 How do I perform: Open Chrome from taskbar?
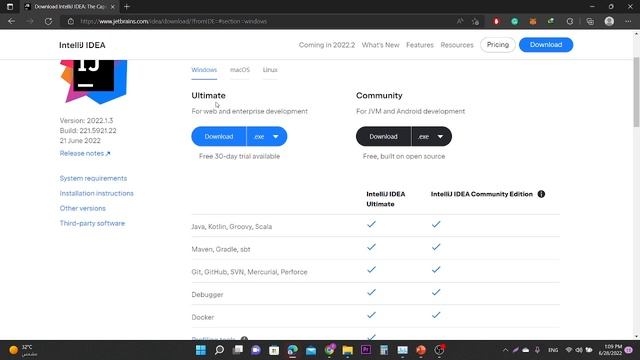point(329,350)
